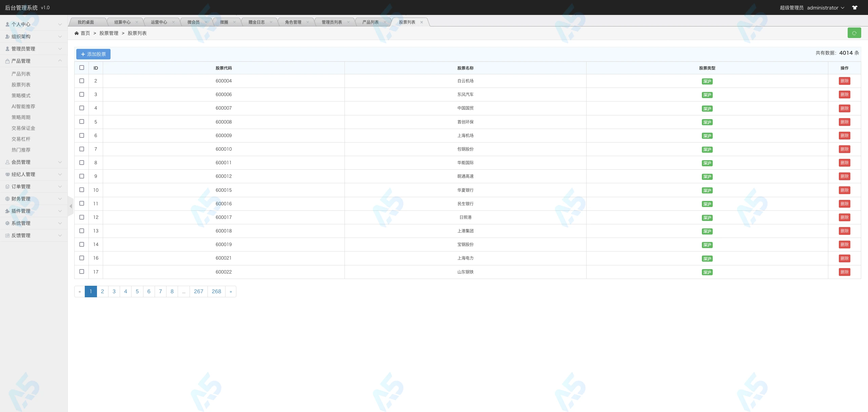868x412 pixels.
Task: Collapse sidebar using the left arrow handle
Action: tap(71, 206)
